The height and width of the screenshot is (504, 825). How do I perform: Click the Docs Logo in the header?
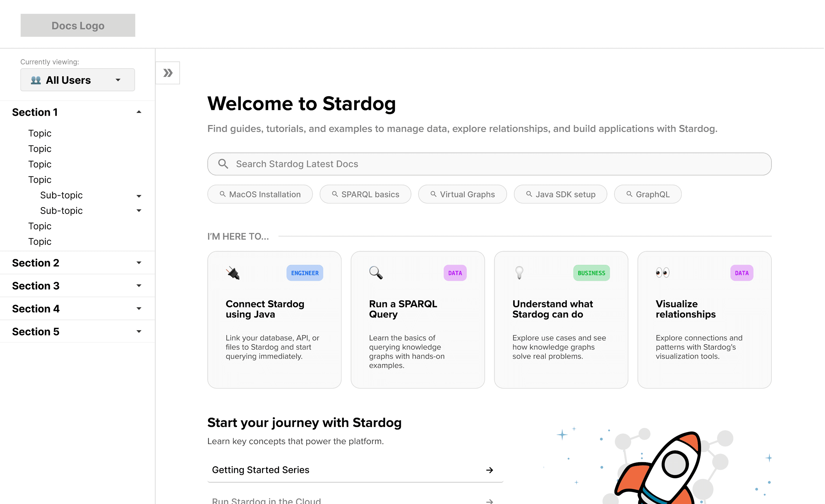(78, 25)
